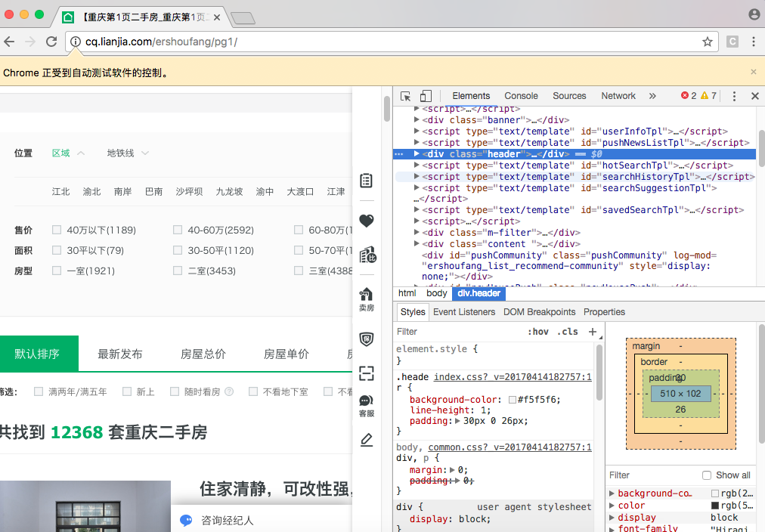Switch to the Console tab
The image size is (765, 532).
(521, 96)
